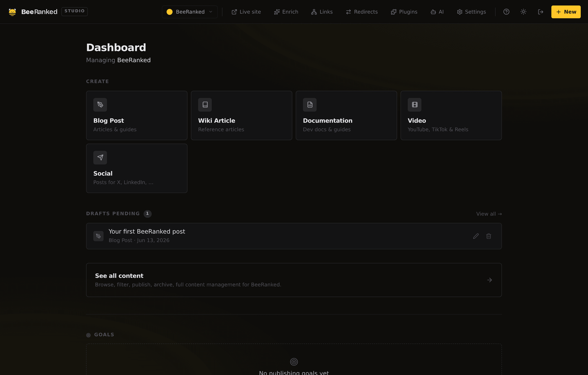Open the BeeRanked site selector dropdown
Image resolution: width=588 pixels, height=375 pixels.
click(189, 12)
